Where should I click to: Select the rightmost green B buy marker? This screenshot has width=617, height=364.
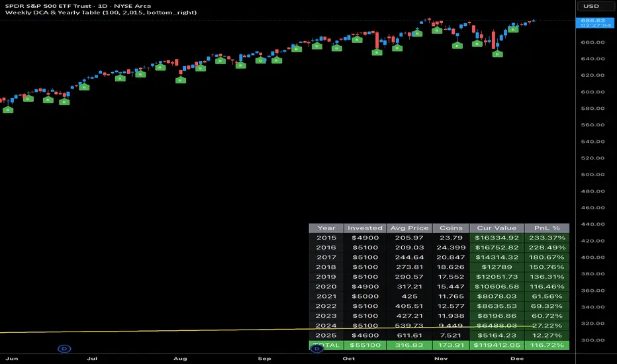click(513, 29)
